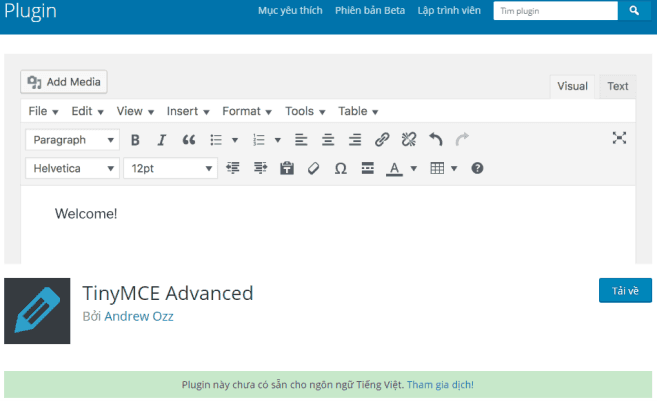Toggle italic formatting
Viewport: 657px width, 401px height.
162,140
